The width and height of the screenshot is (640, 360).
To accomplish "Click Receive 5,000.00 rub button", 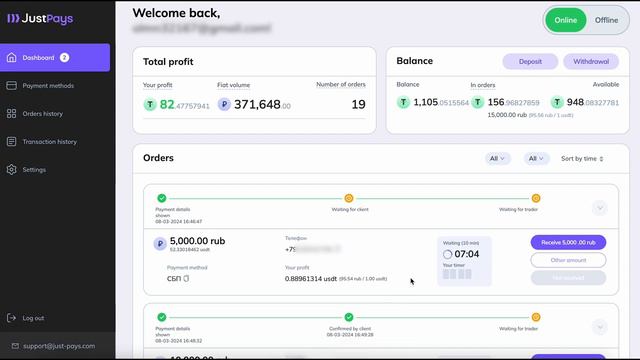I will pyautogui.click(x=568, y=242).
